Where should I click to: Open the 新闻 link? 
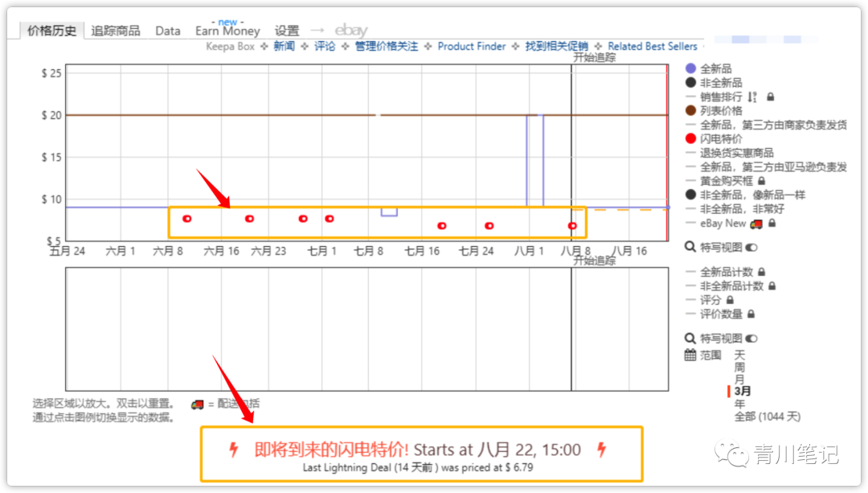coord(284,47)
